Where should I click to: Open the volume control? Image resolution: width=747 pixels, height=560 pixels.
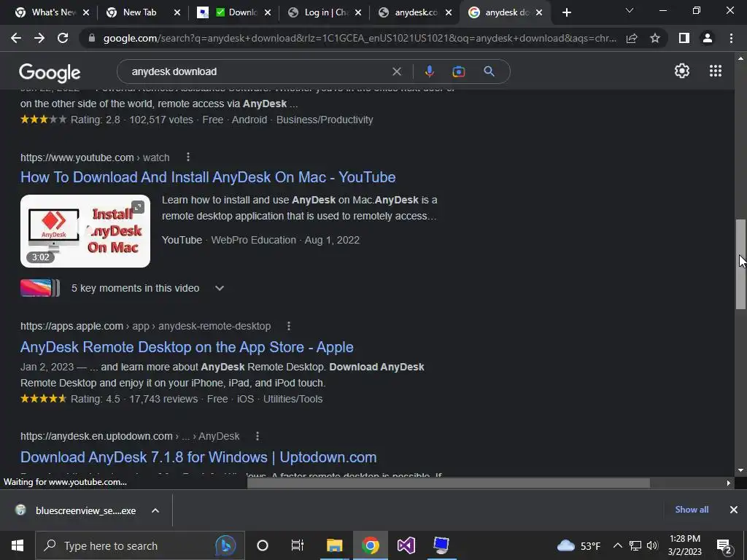click(x=652, y=545)
